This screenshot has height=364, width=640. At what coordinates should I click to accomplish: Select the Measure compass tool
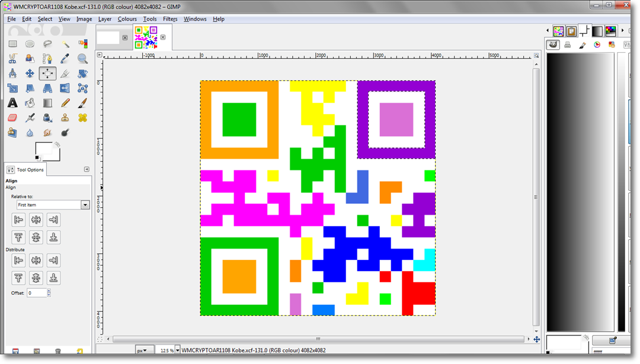coord(12,73)
